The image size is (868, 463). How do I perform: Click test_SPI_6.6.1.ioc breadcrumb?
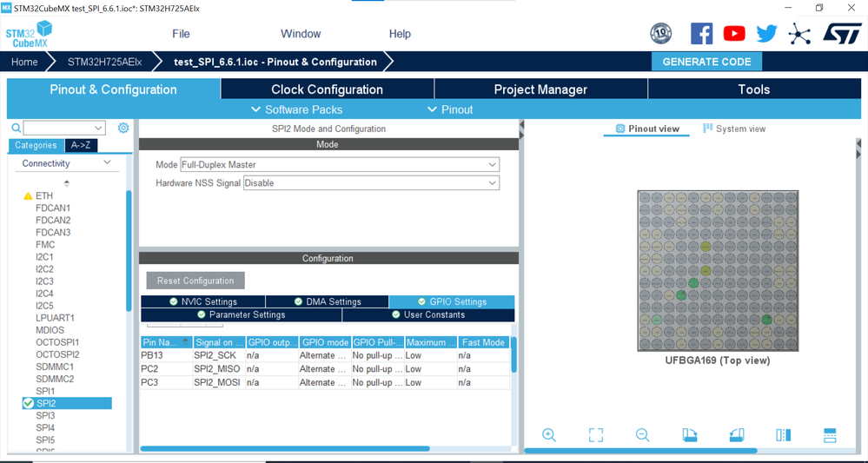click(x=275, y=62)
